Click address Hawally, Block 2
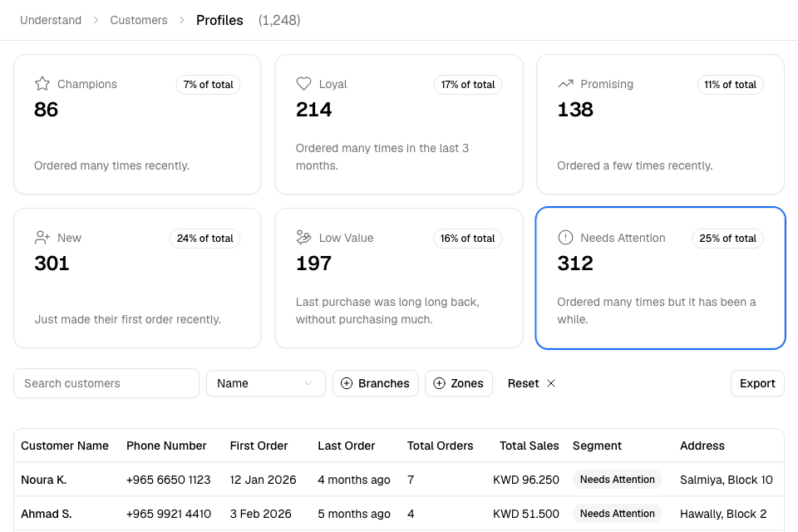The width and height of the screenshot is (798, 532). coord(723,514)
